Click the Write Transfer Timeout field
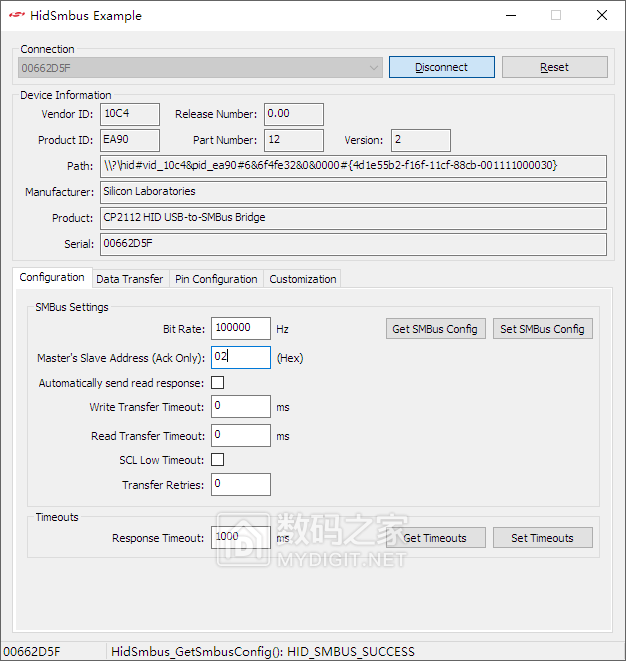 240,406
